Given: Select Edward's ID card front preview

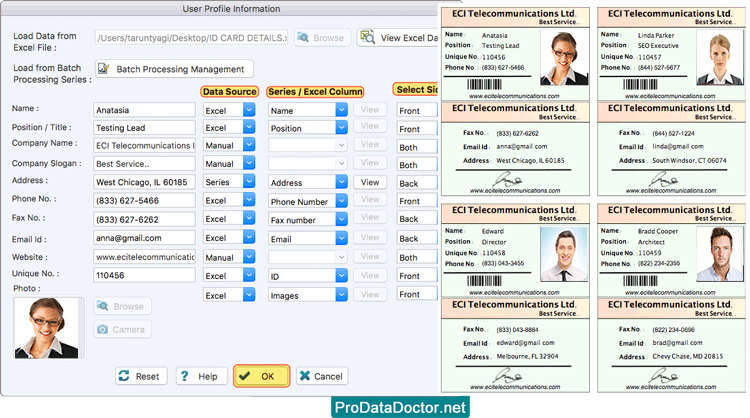Looking at the screenshot, I should point(515,250).
